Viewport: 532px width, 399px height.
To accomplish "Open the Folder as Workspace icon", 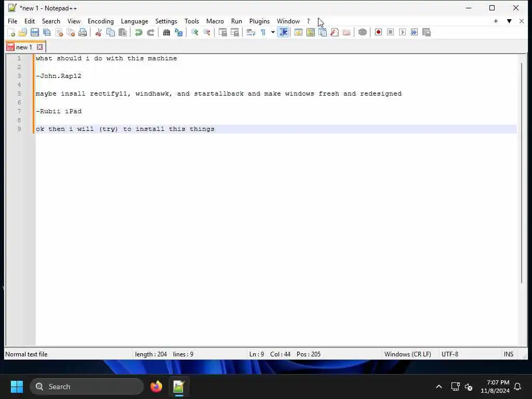I will click(347, 32).
